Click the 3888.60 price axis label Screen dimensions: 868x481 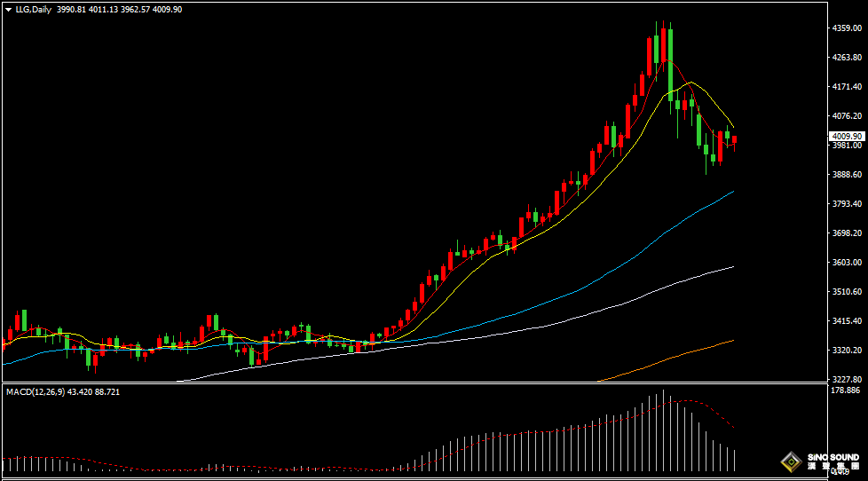point(846,175)
